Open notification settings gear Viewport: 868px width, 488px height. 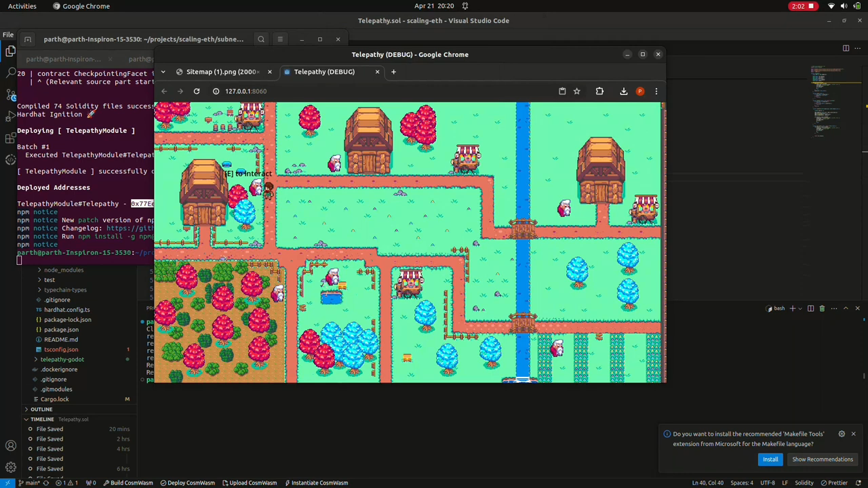point(842,434)
